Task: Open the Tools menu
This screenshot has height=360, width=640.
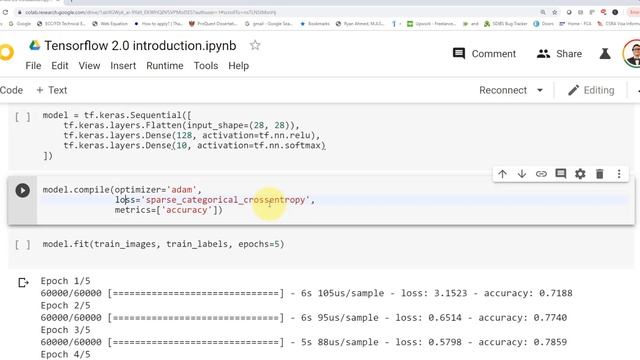Action: (x=206, y=66)
